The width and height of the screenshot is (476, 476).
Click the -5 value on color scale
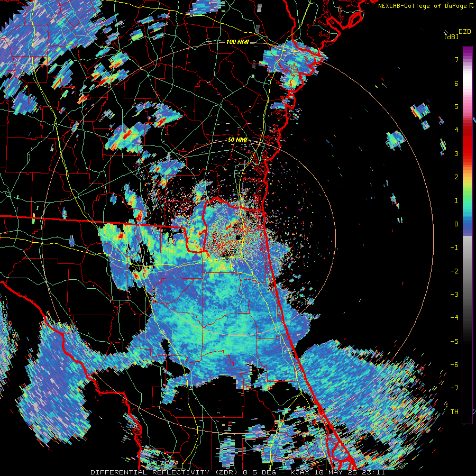(x=454, y=341)
